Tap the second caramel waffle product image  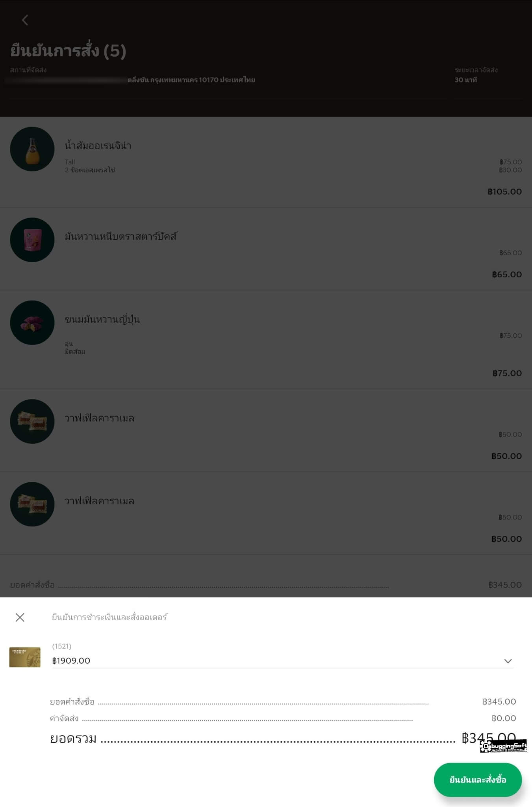point(32,504)
